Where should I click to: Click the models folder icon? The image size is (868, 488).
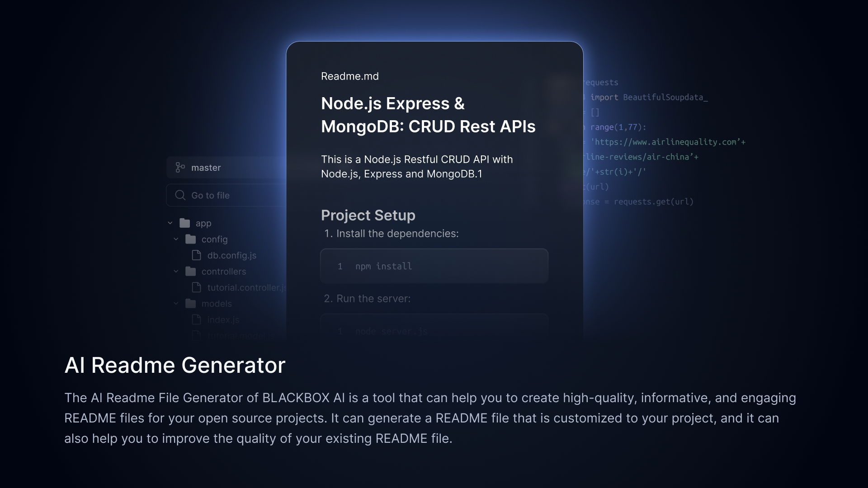coord(190,304)
